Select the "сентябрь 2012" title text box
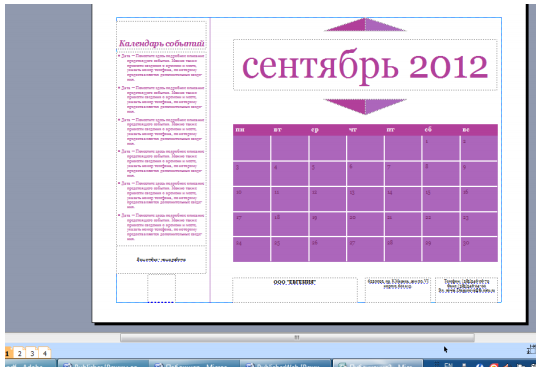 click(365, 65)
